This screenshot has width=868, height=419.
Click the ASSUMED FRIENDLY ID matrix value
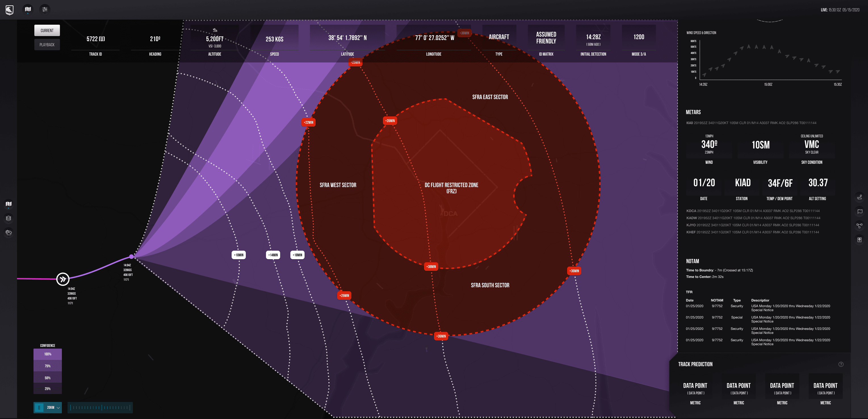tap(546, 38)
